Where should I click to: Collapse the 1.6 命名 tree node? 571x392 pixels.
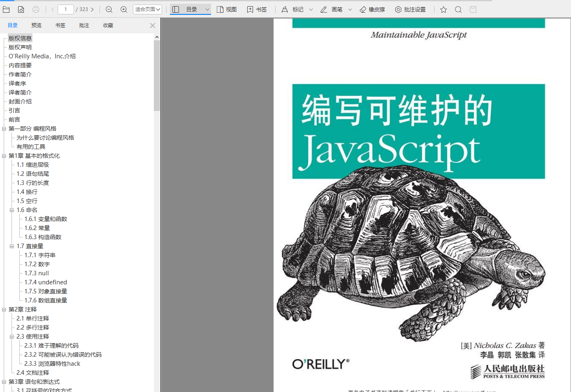tap(12, 210)
